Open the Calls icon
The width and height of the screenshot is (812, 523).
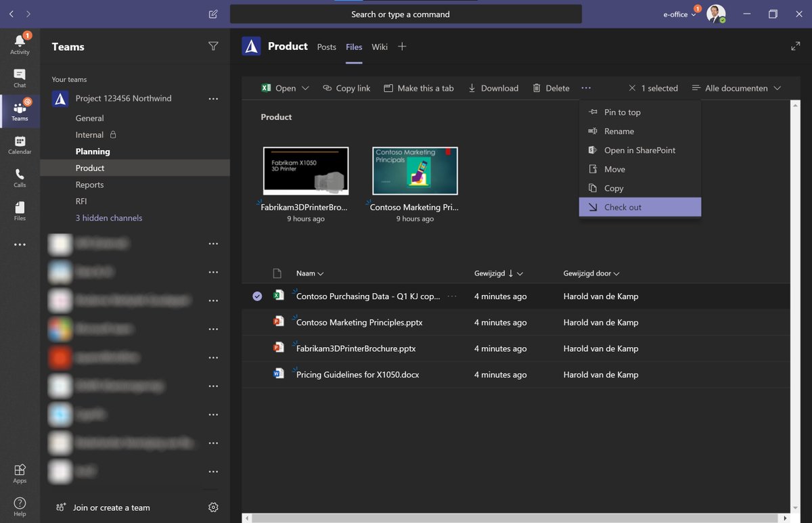point(20,177)
